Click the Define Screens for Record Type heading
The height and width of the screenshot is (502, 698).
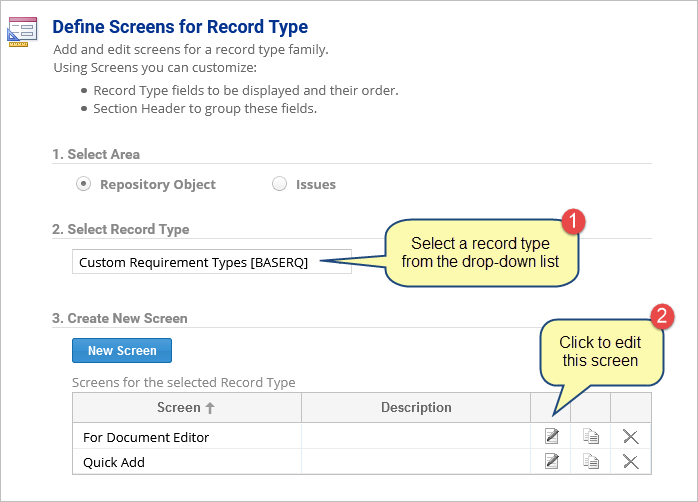[x=180, y=27]
